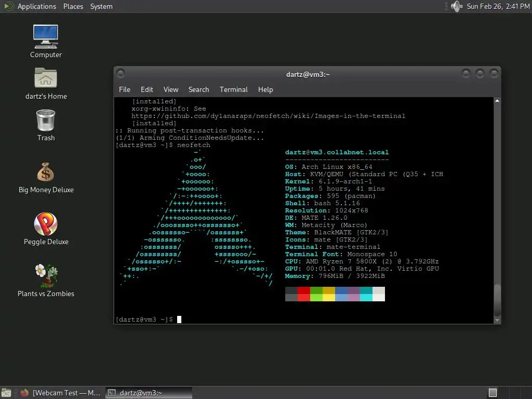The width and height of the screenshot is (532, 399).
Task: Click the Packages: 595 (pacman) line
Action: 330,196
